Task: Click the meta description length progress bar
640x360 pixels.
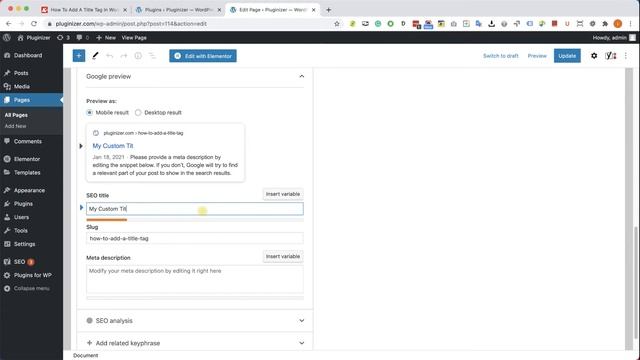Action: 195,298
